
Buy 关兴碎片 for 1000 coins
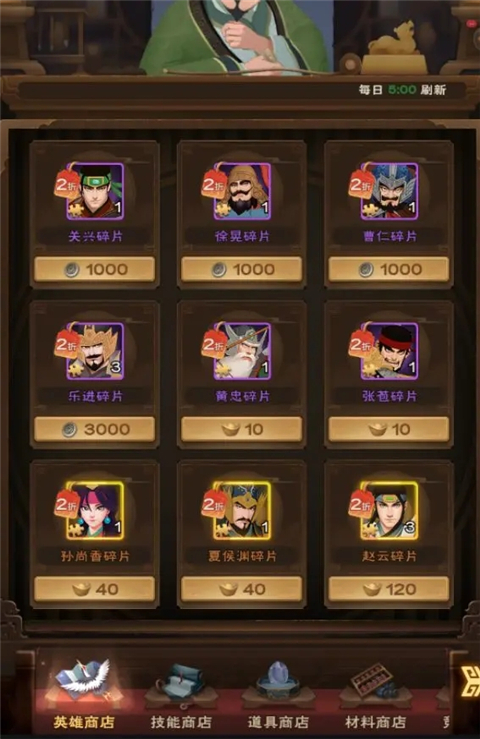pyautogui.click(x=95, y=269)
